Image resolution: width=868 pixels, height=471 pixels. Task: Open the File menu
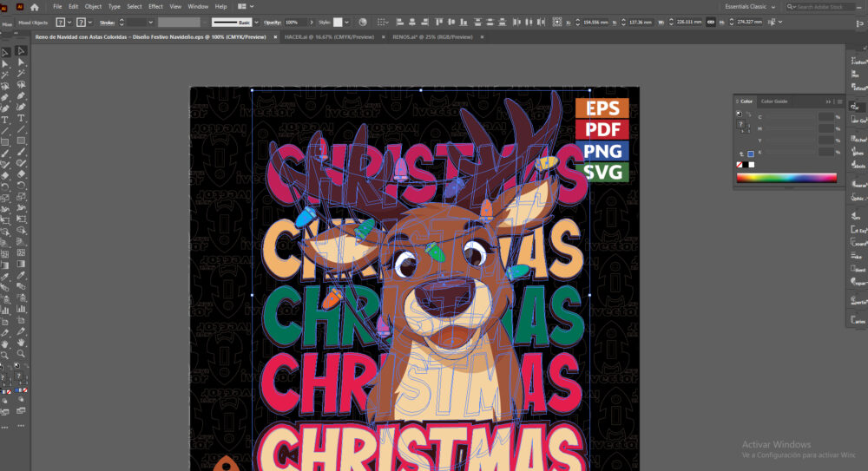tap(57, 7)
